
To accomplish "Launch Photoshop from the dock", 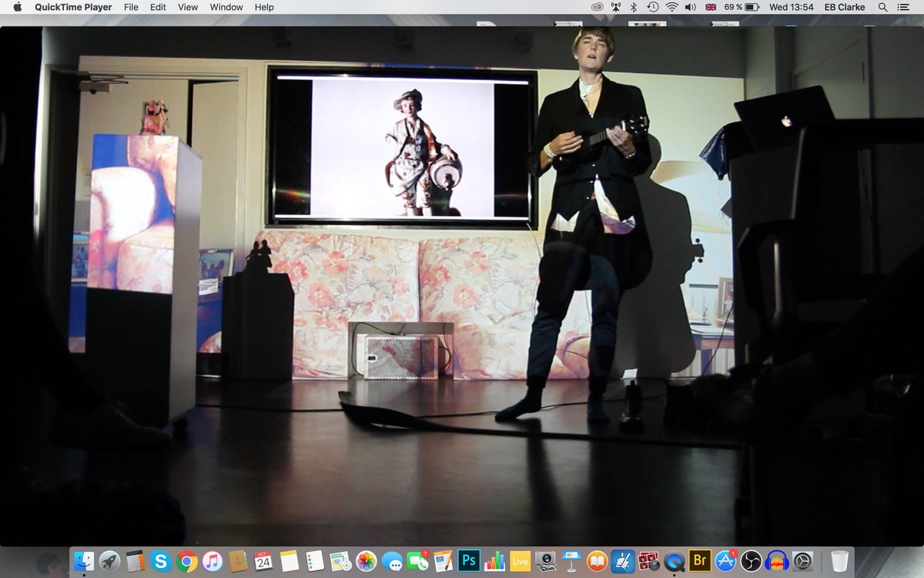I will 469,561.
